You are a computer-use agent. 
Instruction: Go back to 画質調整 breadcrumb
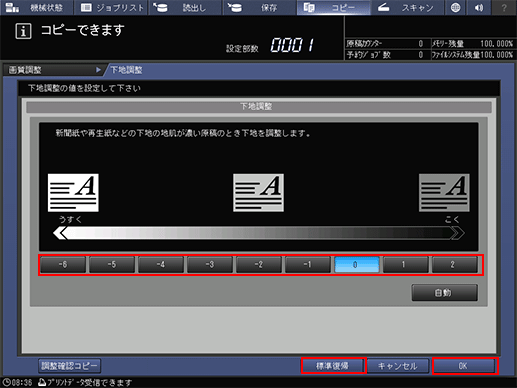tap(25, 70)
